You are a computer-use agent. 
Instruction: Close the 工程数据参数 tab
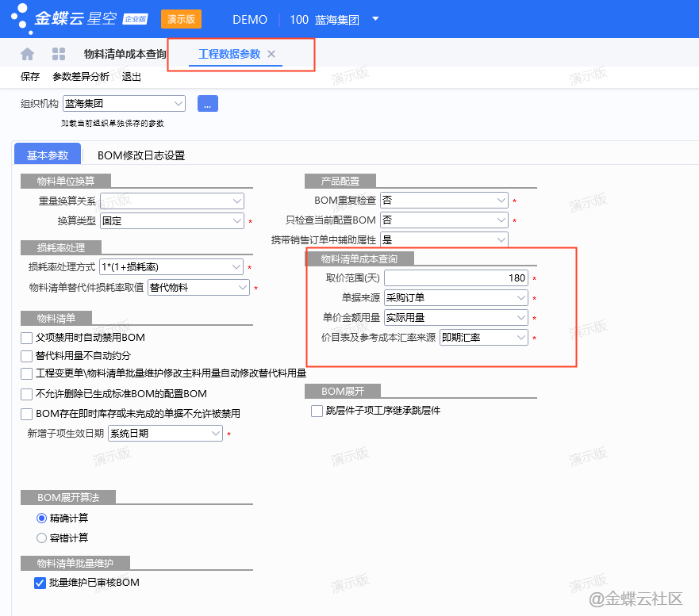click(271, 54)
